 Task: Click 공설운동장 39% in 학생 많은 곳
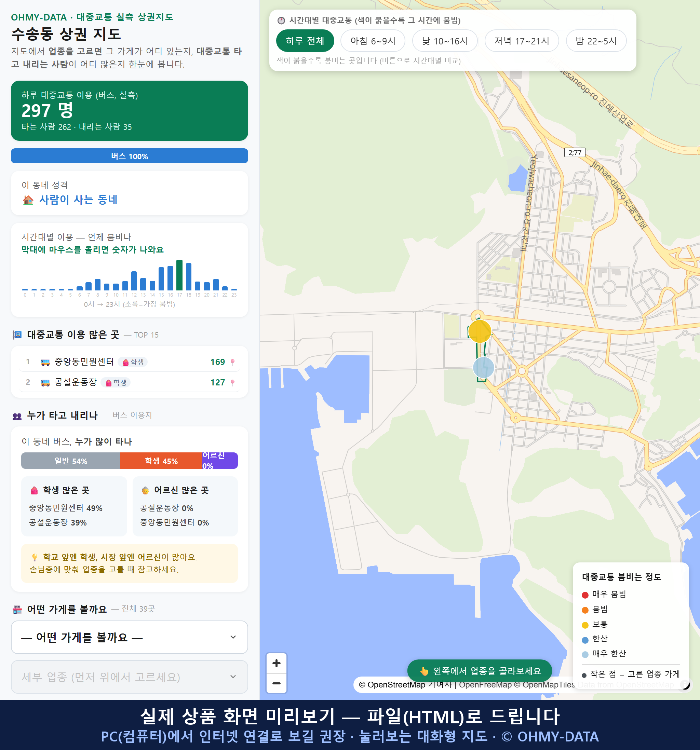pos(58,522)
